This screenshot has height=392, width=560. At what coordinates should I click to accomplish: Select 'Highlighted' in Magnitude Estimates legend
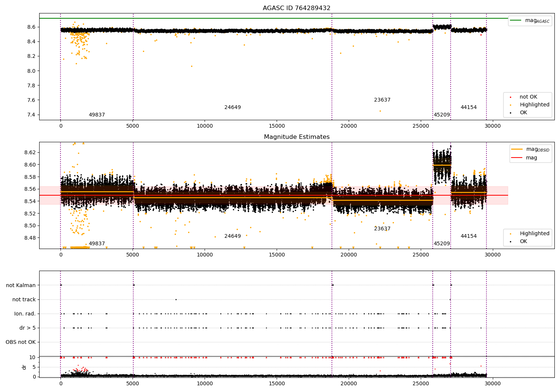click(x=535, y=234)
